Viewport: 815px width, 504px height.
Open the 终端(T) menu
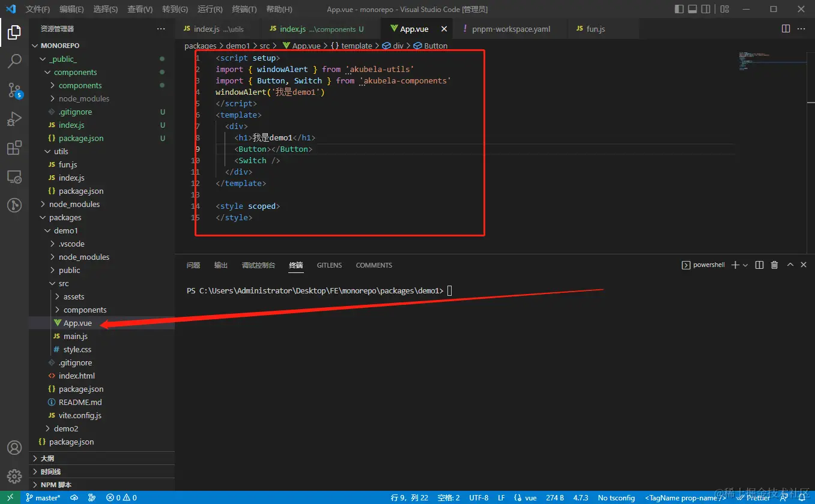pos(244,9)
